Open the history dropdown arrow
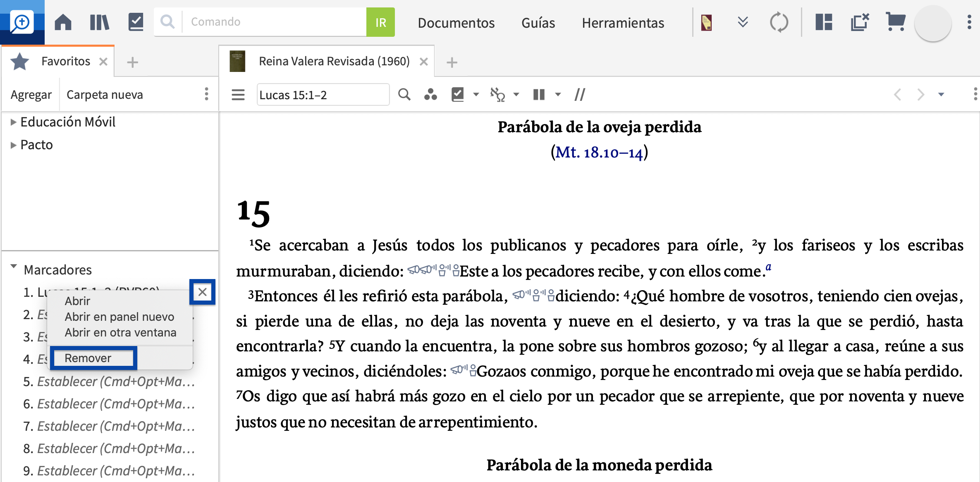The height and width of the screenshot is (482, 980). click(941, 95)
